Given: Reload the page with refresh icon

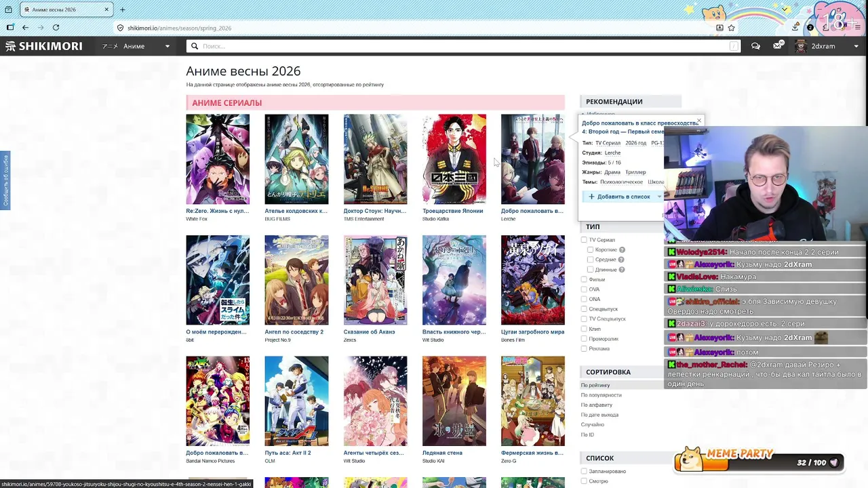Looking at the screenshot, I should [56, 28].
